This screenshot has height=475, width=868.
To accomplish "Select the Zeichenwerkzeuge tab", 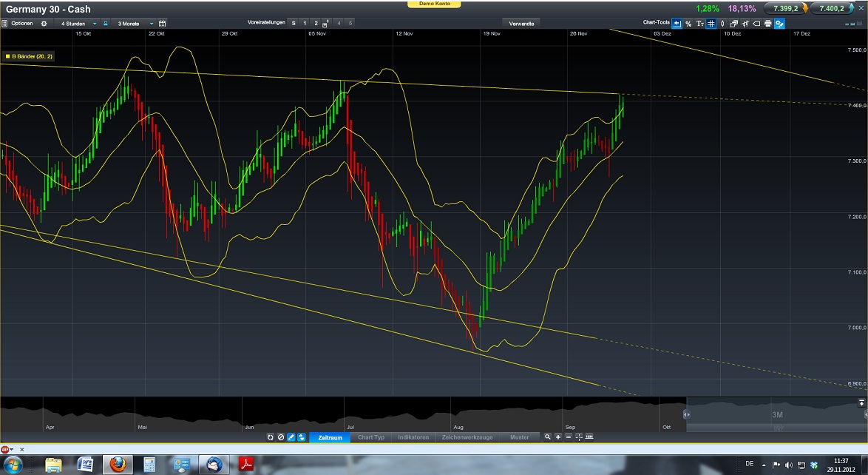I will (x=467, y=437).
